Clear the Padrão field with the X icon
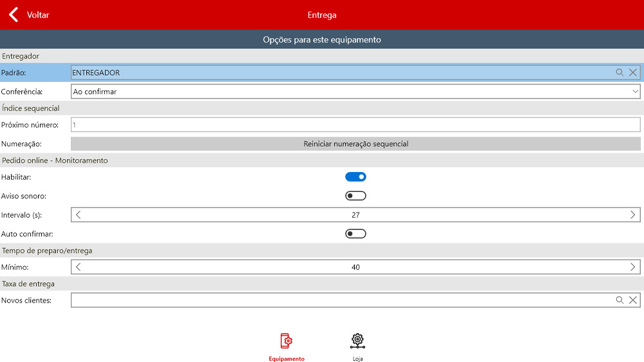This screenshot has height=362, width=644. [633, 73]
